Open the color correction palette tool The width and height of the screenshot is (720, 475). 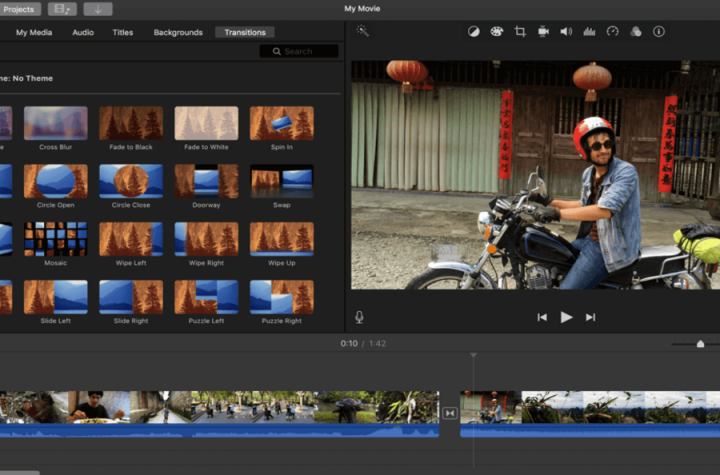click(496, 31)
